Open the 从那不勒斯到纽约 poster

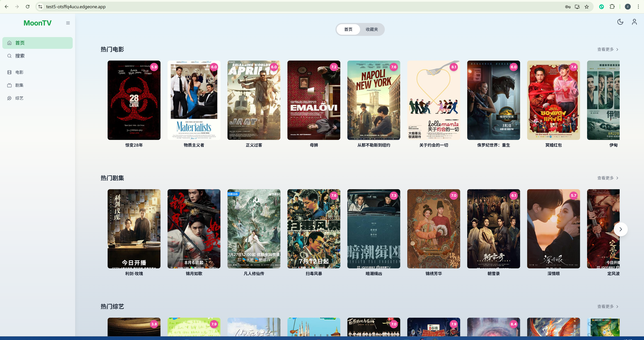pos(374,100)
